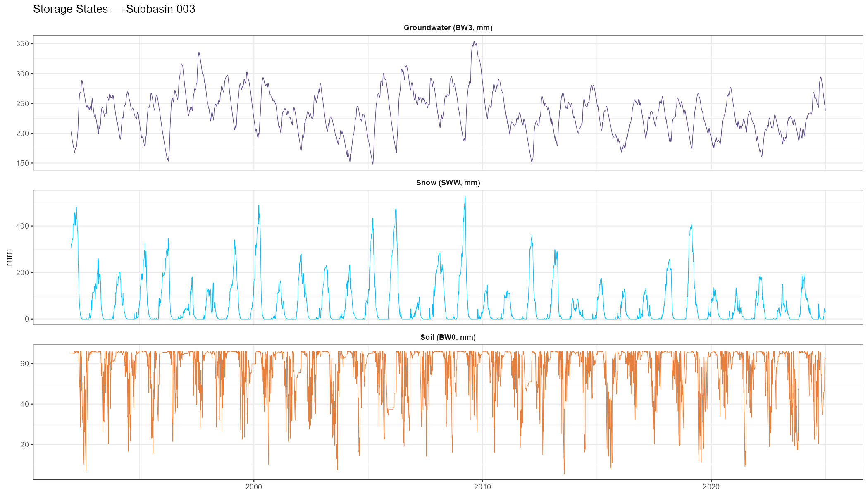Click the 40 soil axis label
Image resolution: width=868 pixels, height=496 pixels.
[25, 404]
